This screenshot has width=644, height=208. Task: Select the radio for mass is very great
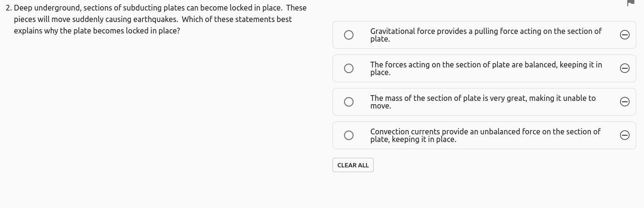coord(349,102)
